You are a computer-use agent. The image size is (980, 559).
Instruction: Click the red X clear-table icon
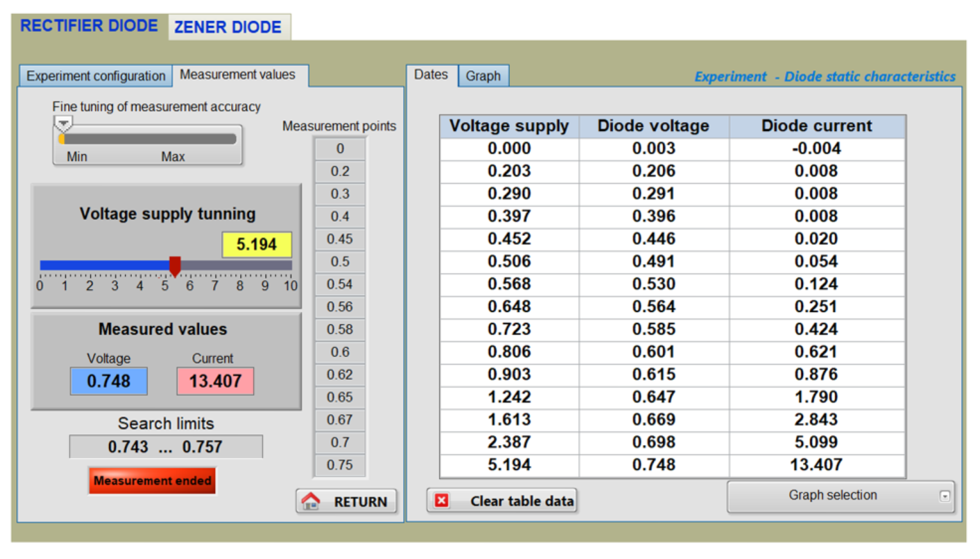441,501
